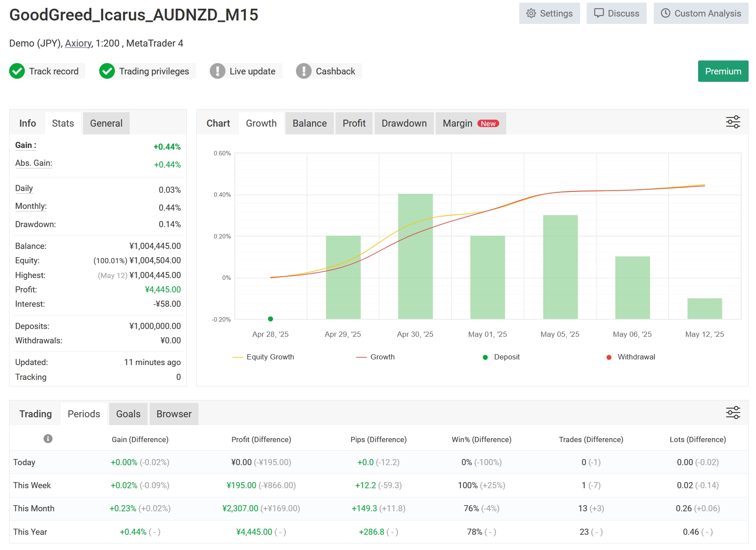Viewport: 756px width, 550px height.
Task: Click the May 12 green bar
Action: (705, 309)
